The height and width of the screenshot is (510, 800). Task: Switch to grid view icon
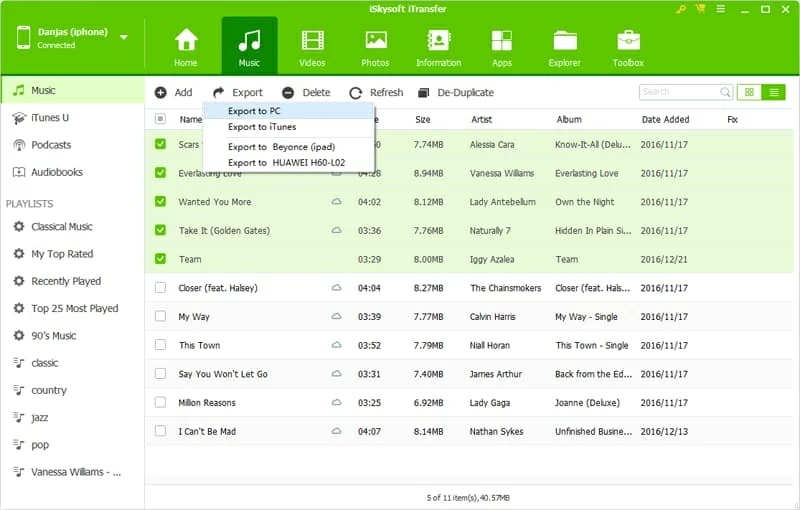coord(748,92)
